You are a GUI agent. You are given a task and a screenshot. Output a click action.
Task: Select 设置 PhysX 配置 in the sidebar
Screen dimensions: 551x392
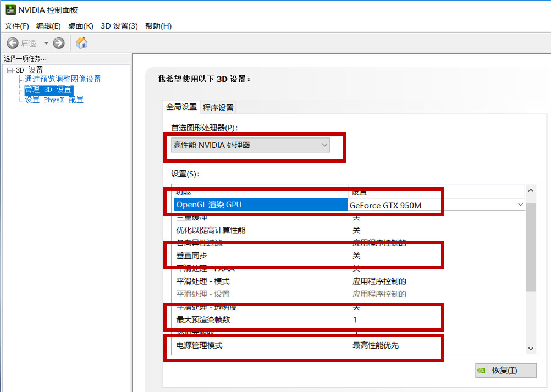click(53, 100)
